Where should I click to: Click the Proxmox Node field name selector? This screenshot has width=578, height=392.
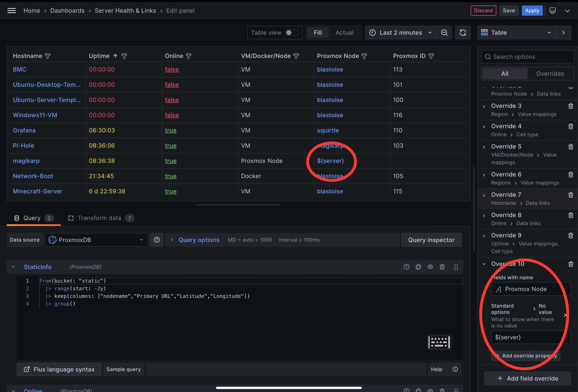(x=531, y=289)
